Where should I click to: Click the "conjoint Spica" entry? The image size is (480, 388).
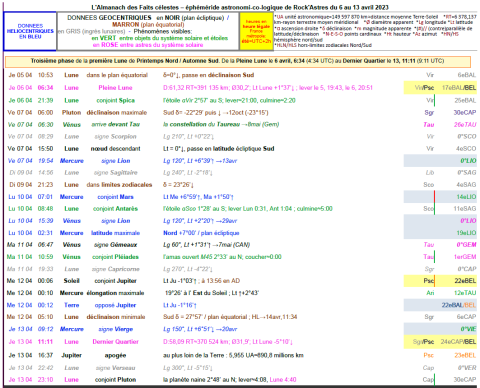pos(115,100)
